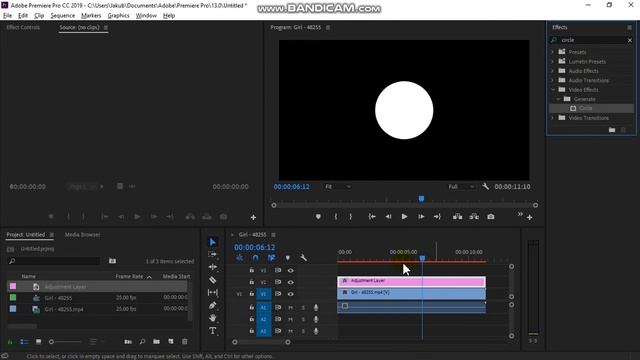640x360 pixels.
Task: Open the Fit zoom level dropdown
Action: 338,187
